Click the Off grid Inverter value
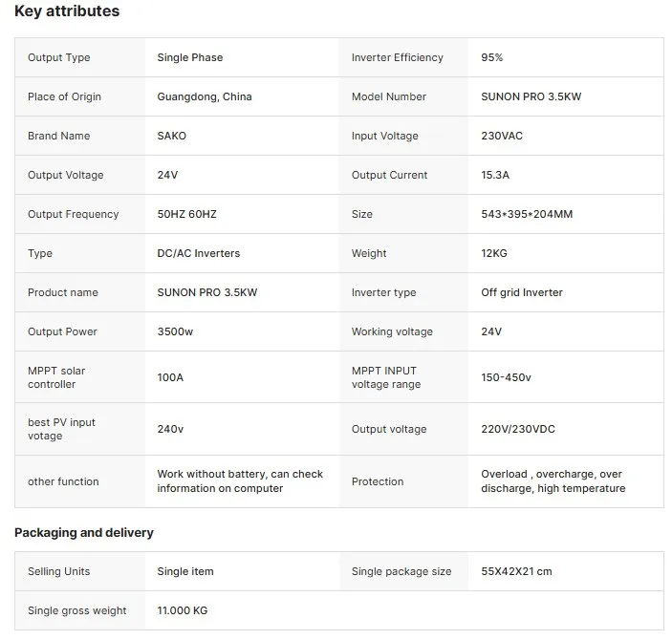672x640 pixels. [522, 292]
